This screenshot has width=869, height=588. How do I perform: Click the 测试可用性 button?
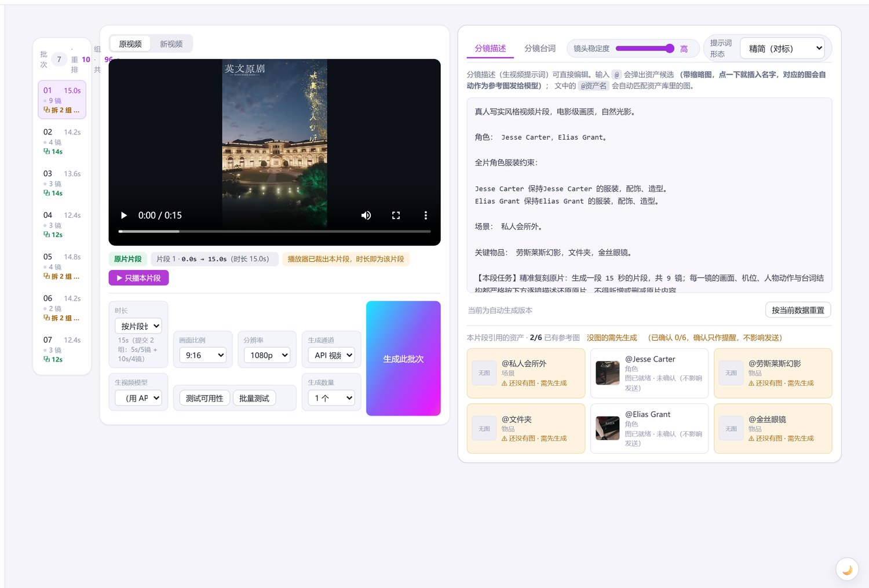coord(205,399)
